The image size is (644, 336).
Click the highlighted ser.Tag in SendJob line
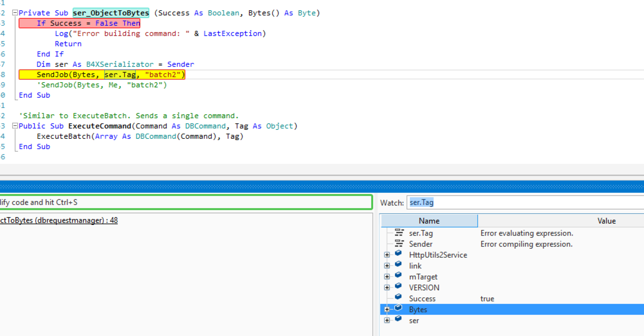(120, 75)
